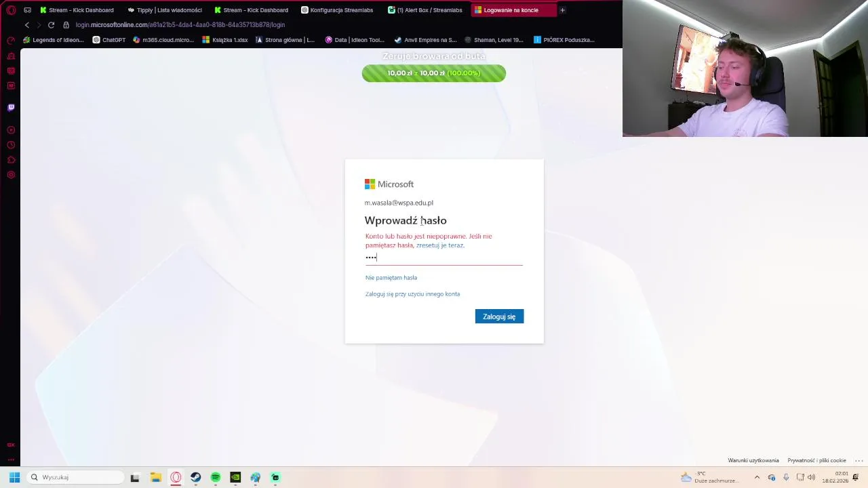The image size is (868, 488).
Task: Open the History clock icon in sidebar
Action: click(x=11, y=145)
